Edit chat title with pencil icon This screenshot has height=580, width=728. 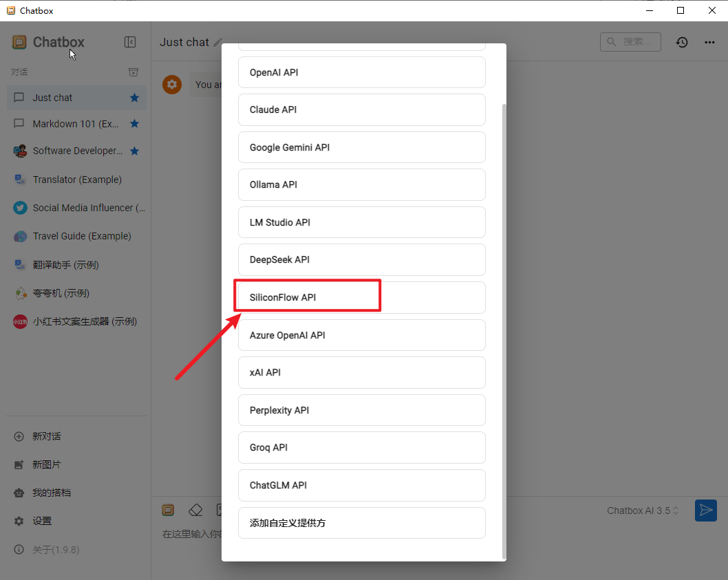pyautogui.click(x=217, y=42)
